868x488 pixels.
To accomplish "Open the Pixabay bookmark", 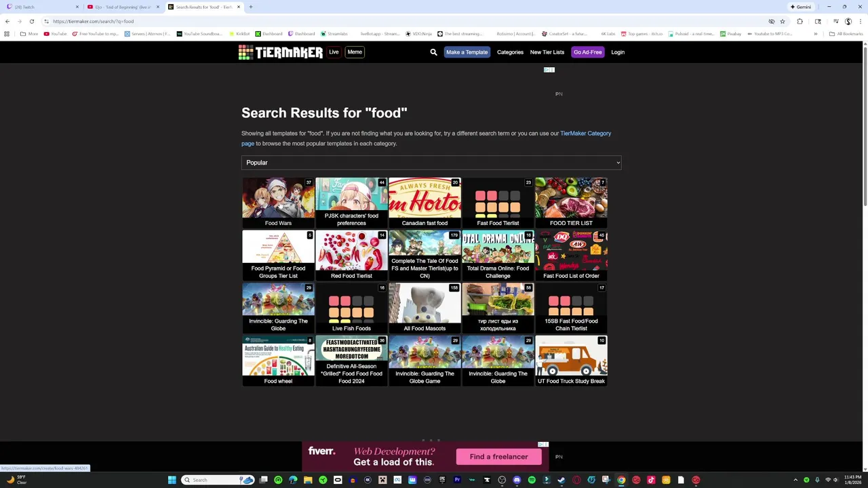I will [x=731, y=34].
